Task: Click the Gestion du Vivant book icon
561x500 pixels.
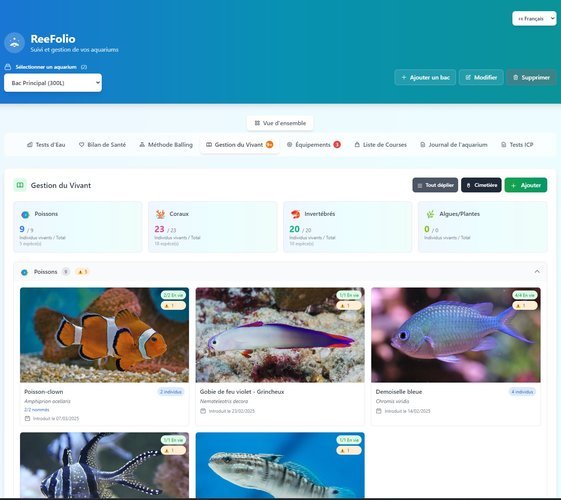Action: (20, 185)
